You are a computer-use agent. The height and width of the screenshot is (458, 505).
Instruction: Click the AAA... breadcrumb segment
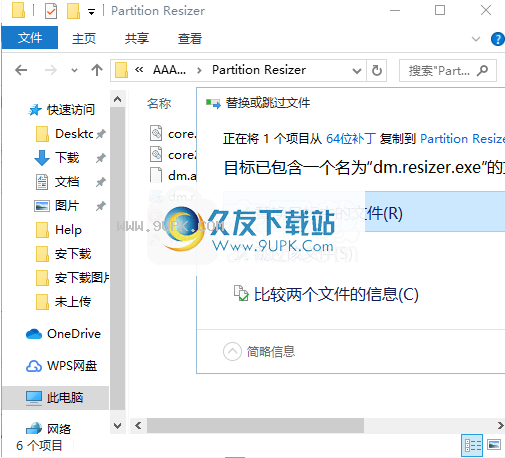coord(169,70)
